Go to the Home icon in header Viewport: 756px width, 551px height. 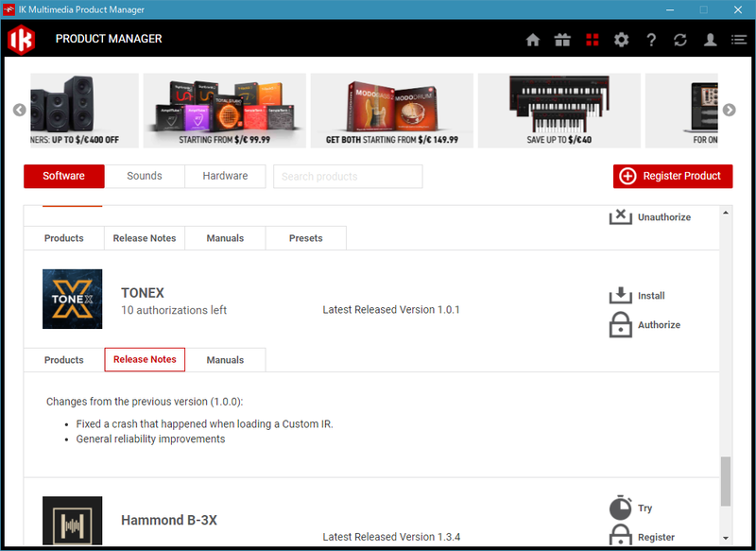tap(533, 40)
